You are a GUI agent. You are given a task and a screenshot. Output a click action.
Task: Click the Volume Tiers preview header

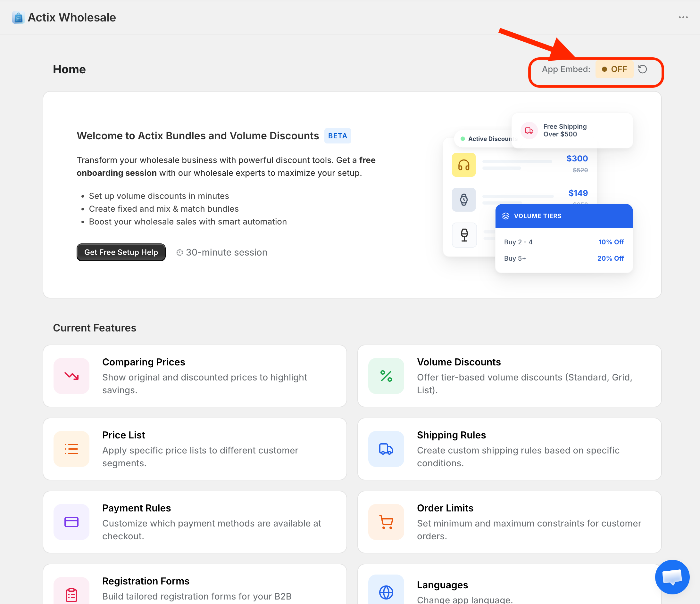(563, 216)
